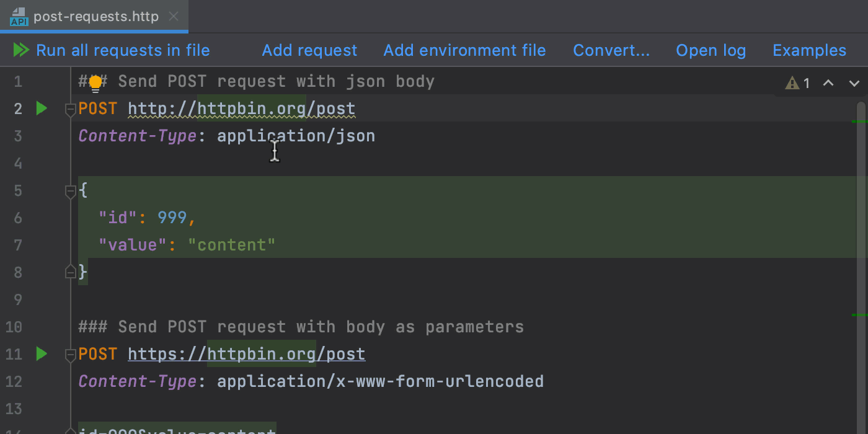Go to previous highlighted problem arrow
The image size is (868, 434).
828,83
